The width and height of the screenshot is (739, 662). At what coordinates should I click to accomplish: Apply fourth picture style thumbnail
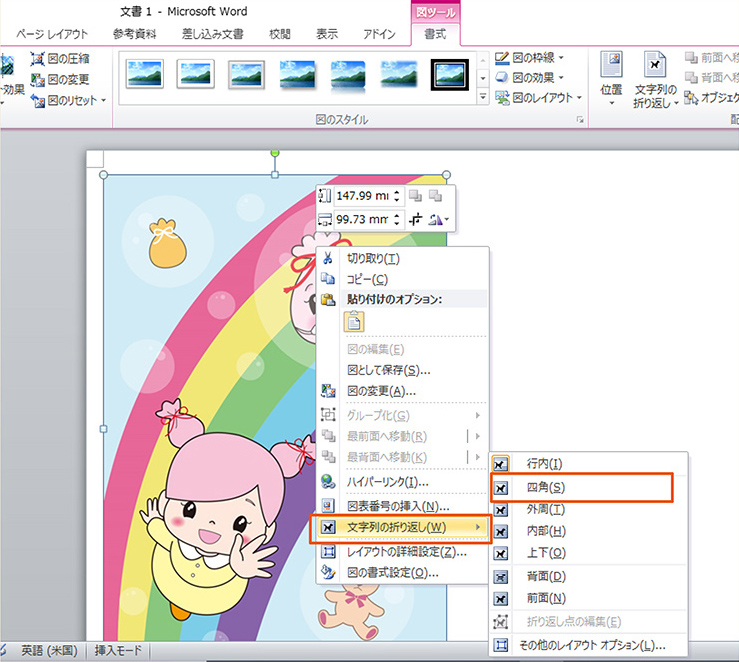click(x=297, y=74)
